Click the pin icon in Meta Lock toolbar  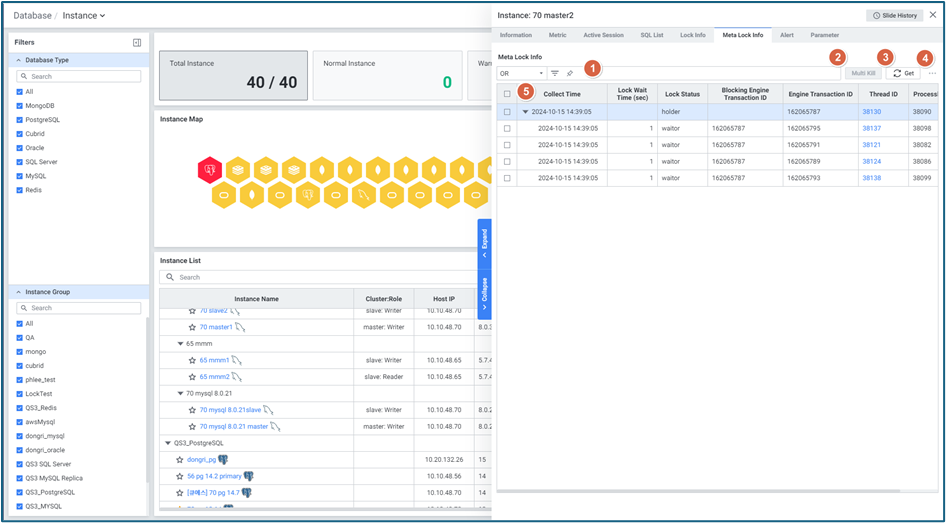pyautogui.click(x=570, y=73)
